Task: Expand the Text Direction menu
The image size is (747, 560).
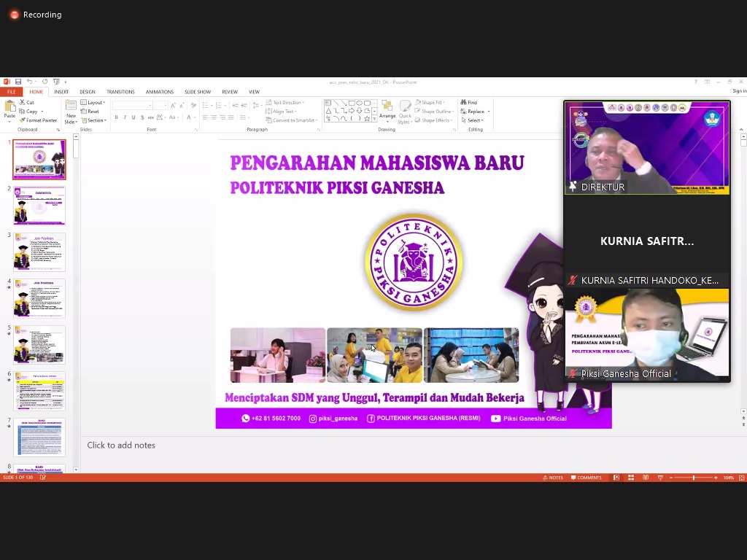Action: (285, 102)
